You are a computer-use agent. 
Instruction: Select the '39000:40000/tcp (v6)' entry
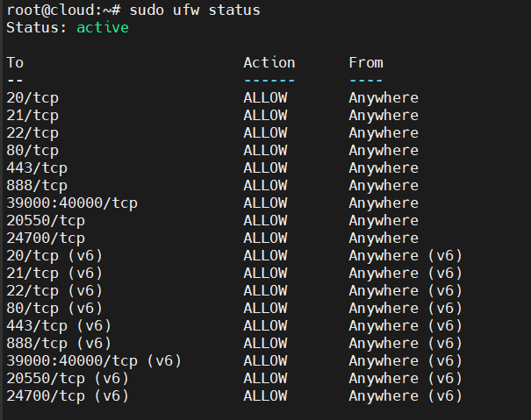(94, 361)
